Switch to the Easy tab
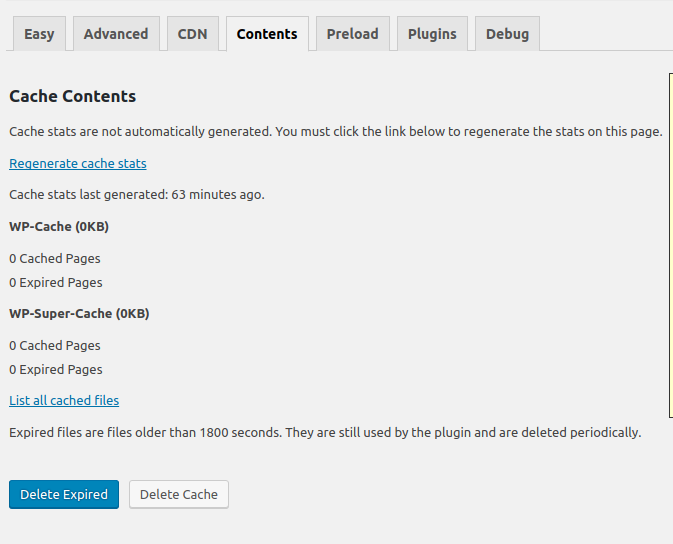The image size is (673, 544). click(39, 33)
